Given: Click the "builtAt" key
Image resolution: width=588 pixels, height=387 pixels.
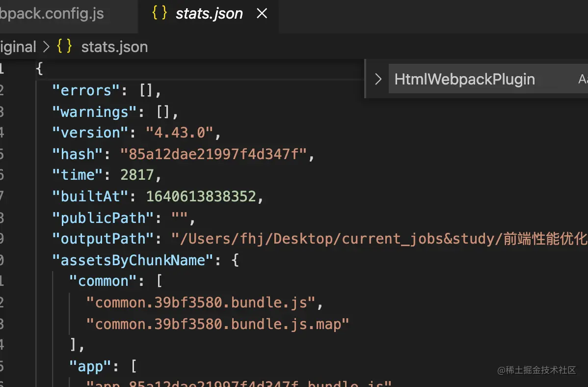Looking at the screenshot, I should click(90, 196).
